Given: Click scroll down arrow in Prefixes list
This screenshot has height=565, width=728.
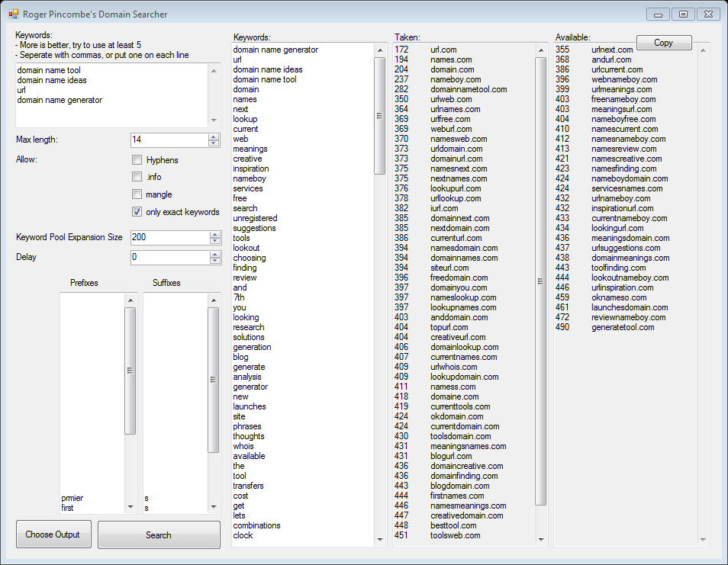Looking at the screenshot, I should [130, 507].
